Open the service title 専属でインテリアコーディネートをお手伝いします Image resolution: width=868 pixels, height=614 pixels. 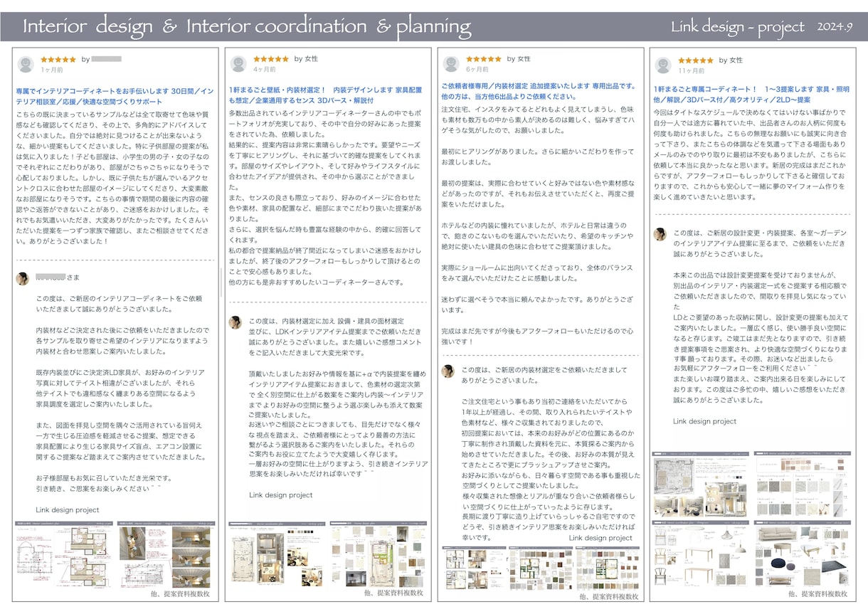click(x=115, y=96)
